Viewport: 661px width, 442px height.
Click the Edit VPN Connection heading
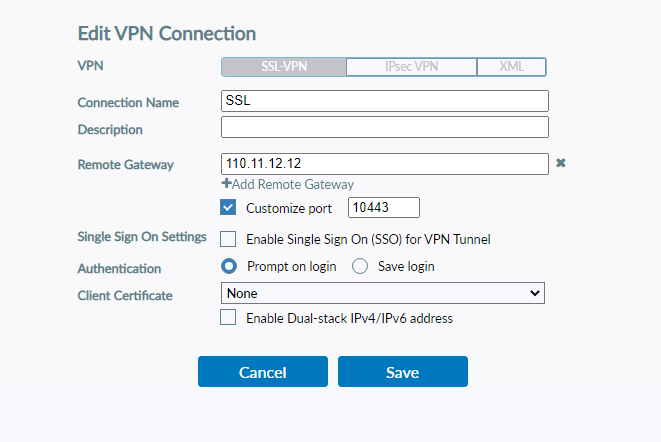pyautogui.click(x=167, y=34)
